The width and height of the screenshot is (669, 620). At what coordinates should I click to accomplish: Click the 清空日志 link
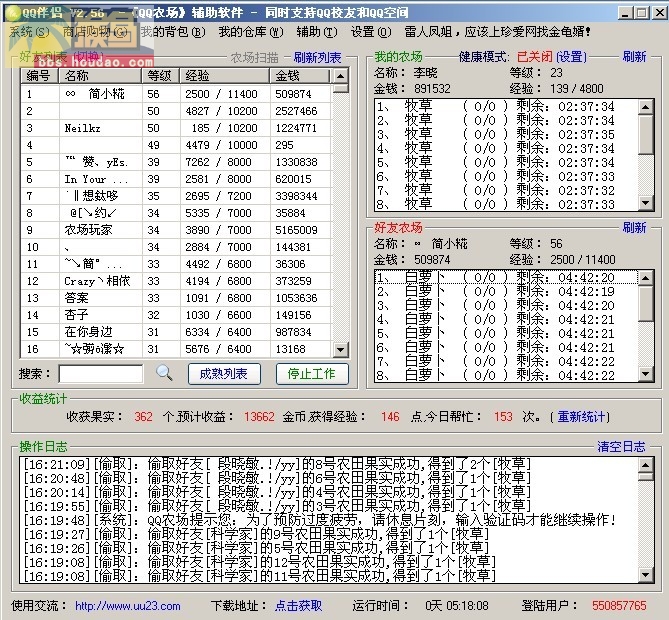[x=621, y=446]
